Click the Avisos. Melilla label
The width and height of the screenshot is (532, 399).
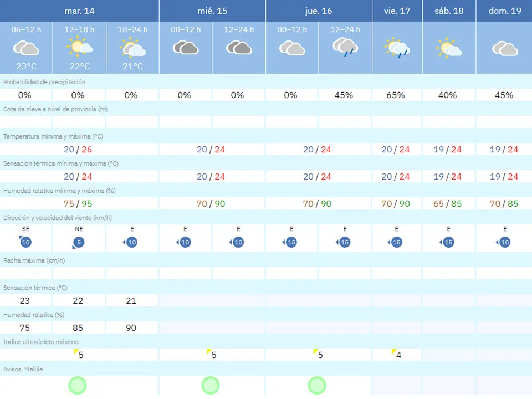click(23, 369)
